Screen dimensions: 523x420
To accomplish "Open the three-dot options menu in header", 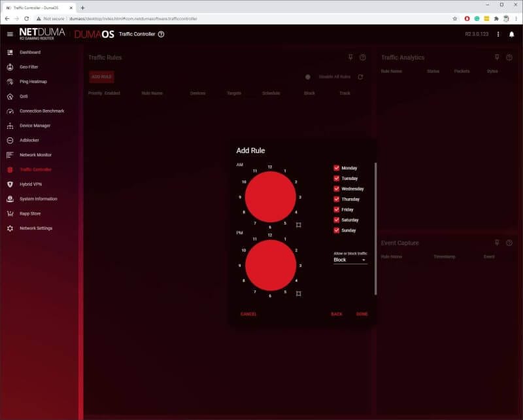I will click(x=498, y=34).
